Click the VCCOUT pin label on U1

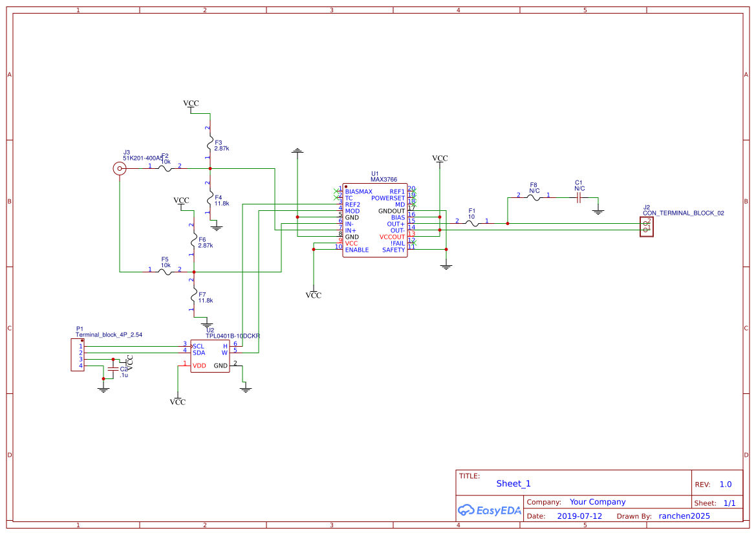(393, 237)
